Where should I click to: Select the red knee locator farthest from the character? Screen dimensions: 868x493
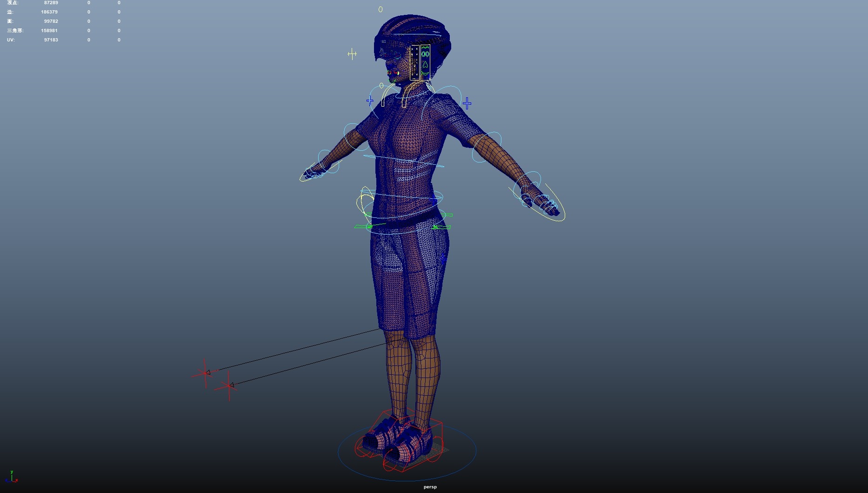(204, 373)
